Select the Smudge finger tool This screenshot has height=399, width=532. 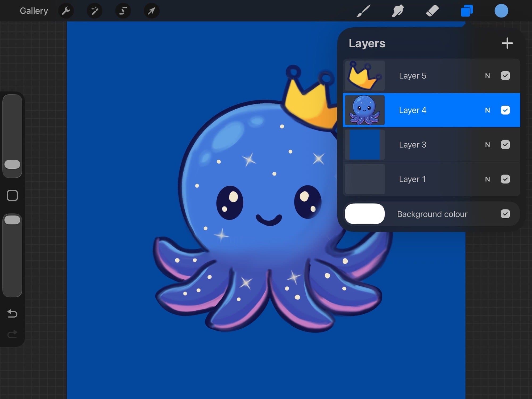point(398,11)
